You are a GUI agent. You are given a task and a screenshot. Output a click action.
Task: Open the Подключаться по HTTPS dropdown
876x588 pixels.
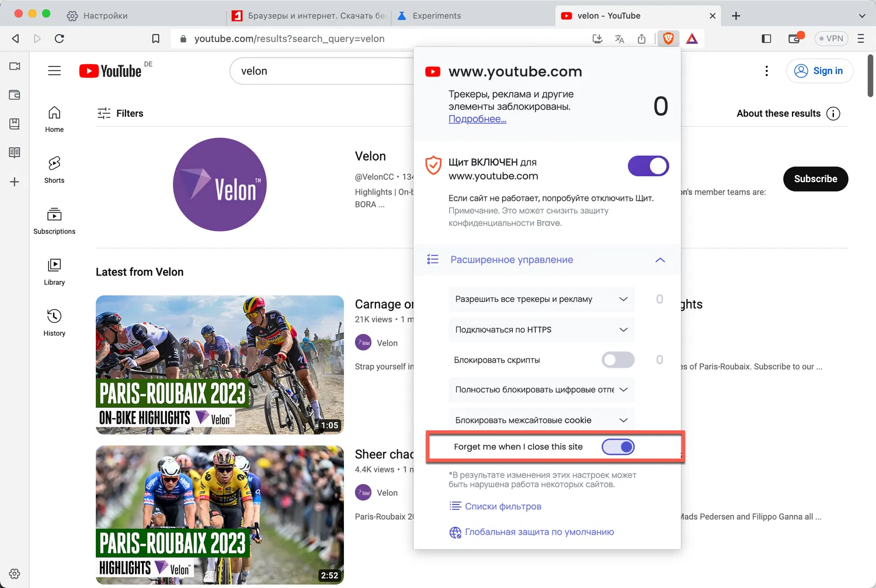[x=541, y=329]
